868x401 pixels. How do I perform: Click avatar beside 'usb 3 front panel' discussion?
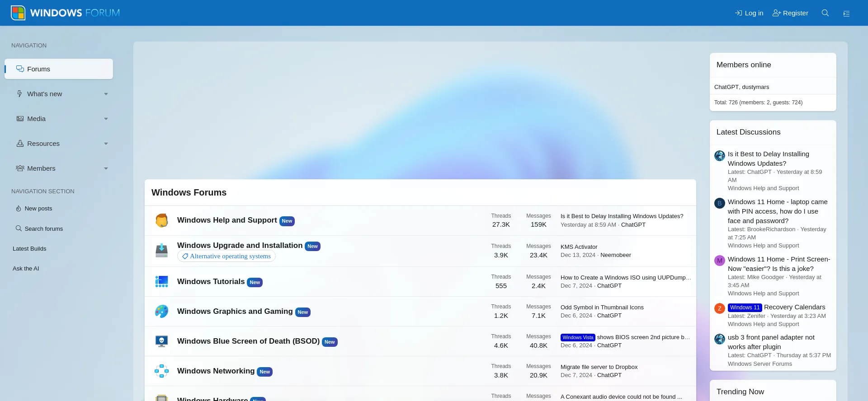click(720, 339)
